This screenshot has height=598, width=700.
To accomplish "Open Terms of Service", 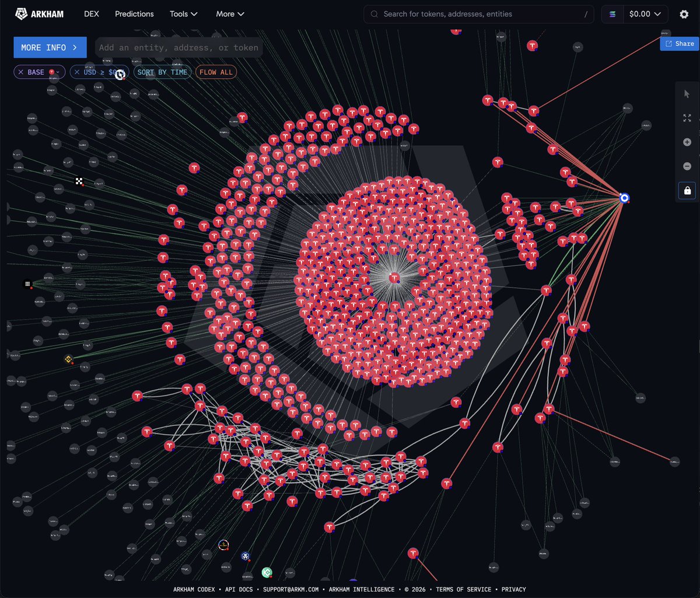I will (x=464, y=589).
